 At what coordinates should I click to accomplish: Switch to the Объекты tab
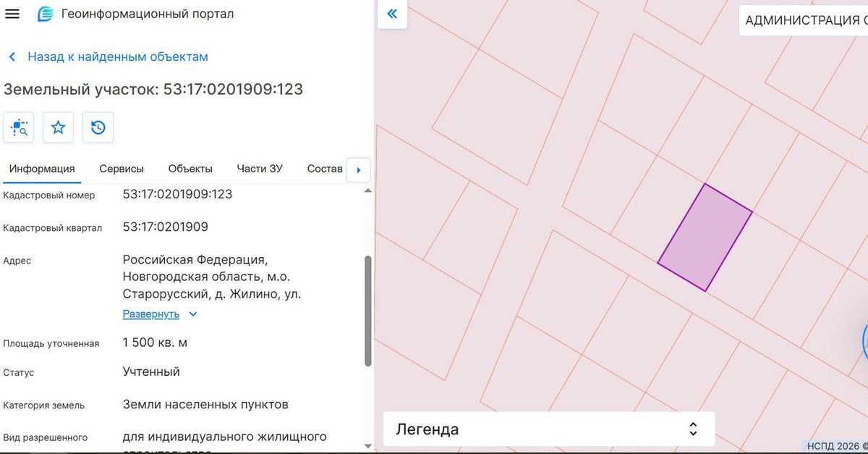(x=190, y=169)
